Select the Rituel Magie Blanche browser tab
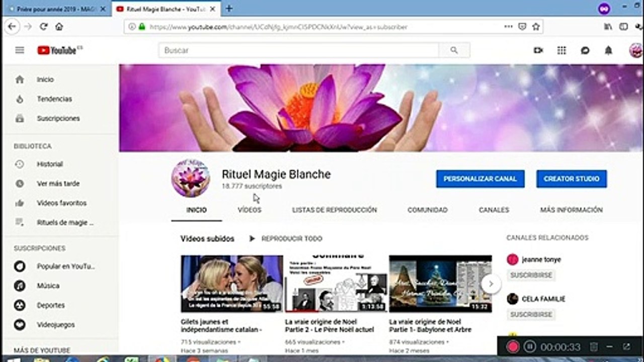The width and height of the screenshot is (644, 362). (166, 9)
